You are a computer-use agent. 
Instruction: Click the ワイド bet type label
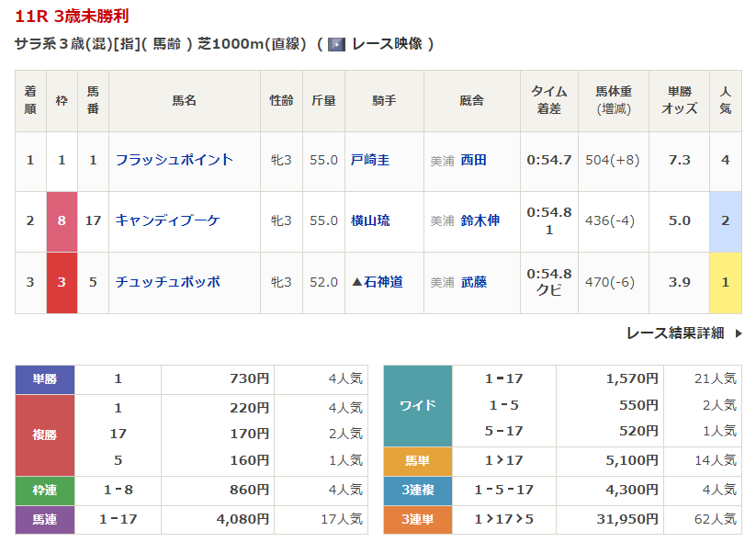coord(418,405)
